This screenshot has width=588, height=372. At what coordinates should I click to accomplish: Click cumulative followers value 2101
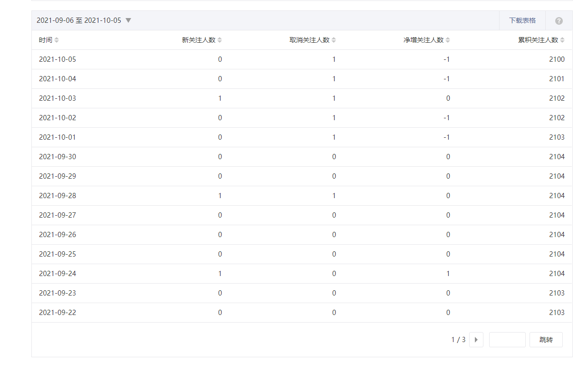pos(556,79)
